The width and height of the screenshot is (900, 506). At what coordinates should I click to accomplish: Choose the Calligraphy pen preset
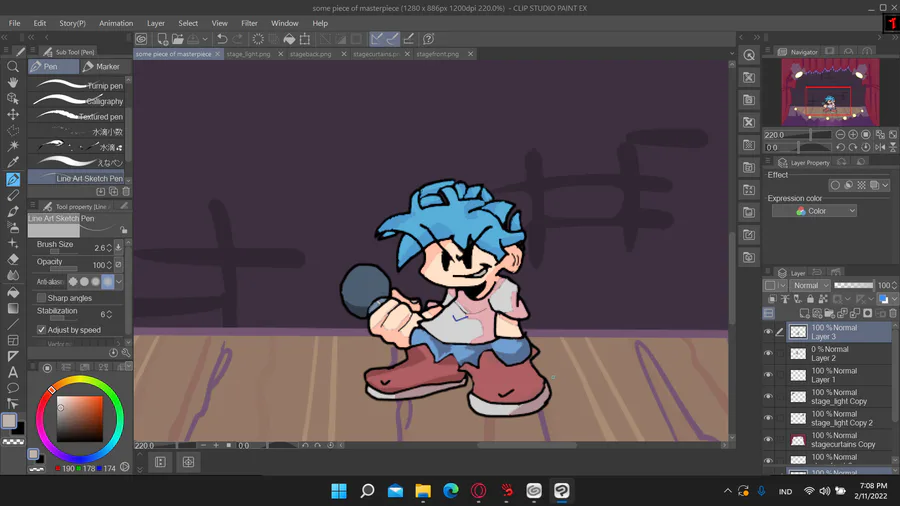[78, 101]
